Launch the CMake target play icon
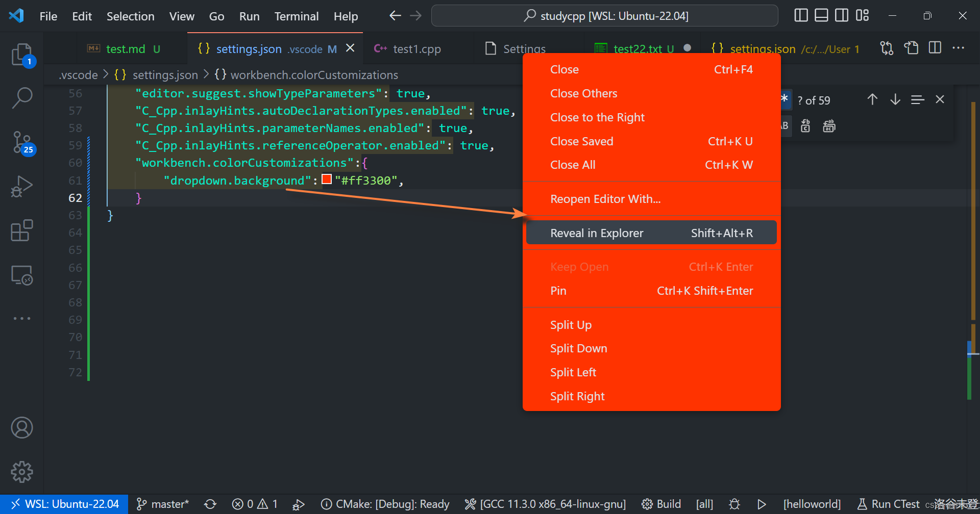The width and height of the screenshot is (980, 514). pyautogui.click(x=762, y=504)
